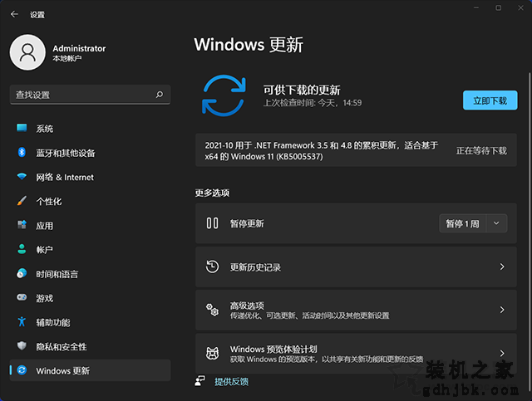Click the 系统 monitor icon
Viewport: 532px width, 401px height.
tap(22, 128)
